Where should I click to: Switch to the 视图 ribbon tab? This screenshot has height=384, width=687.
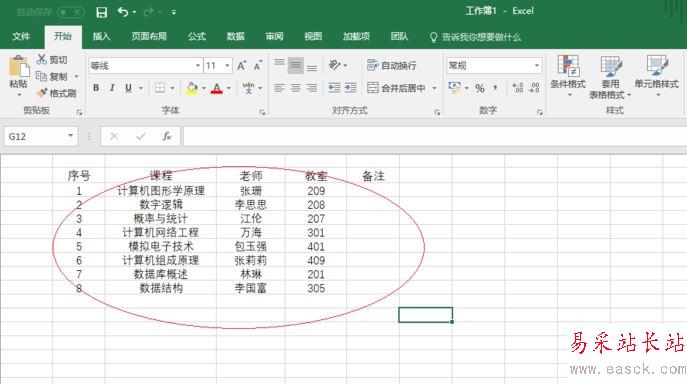tap(313, 36)
